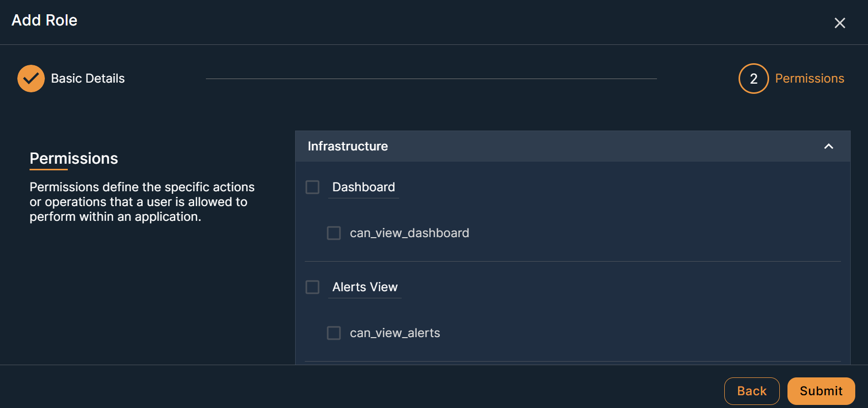Viewport: 868px width, 408px height.
Task: Click the Add Role dialog title
Action: (44, 20)
